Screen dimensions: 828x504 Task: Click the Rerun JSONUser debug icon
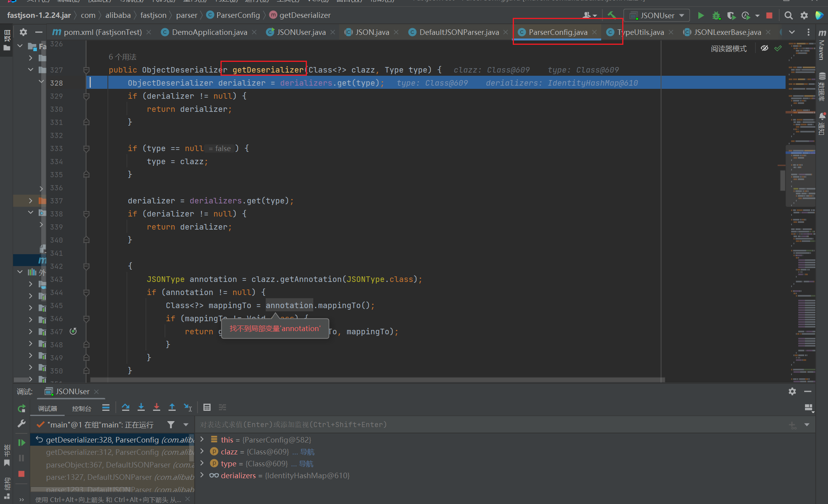[x=21, y=408]
